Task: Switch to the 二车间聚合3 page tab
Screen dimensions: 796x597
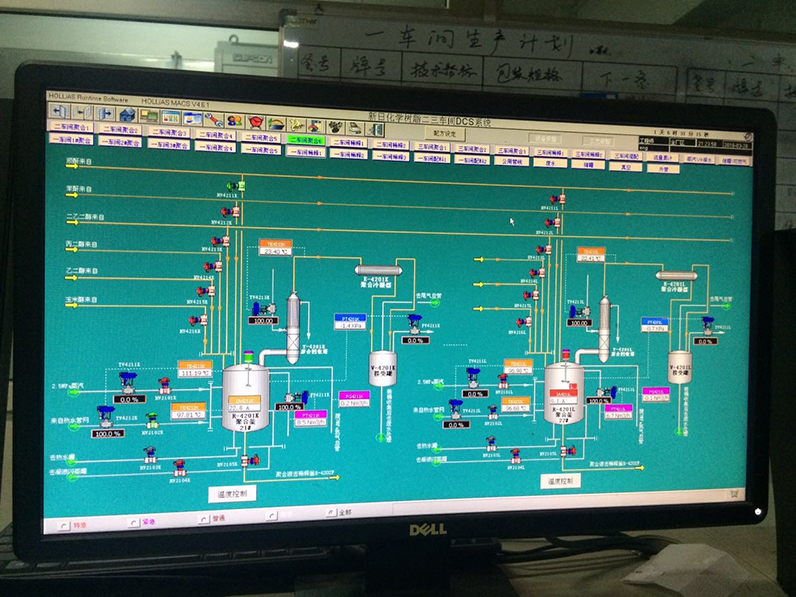Action: (169, 132)
